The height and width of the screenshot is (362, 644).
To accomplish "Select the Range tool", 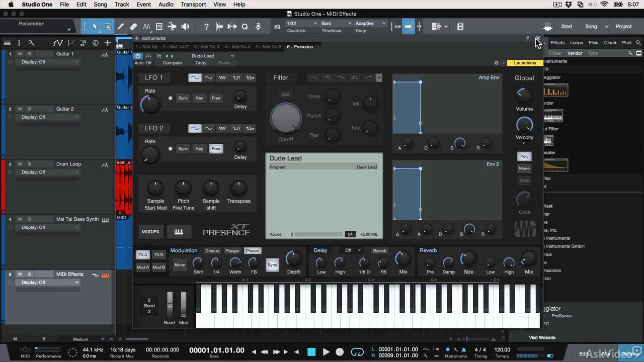I will tap(108, 27).
